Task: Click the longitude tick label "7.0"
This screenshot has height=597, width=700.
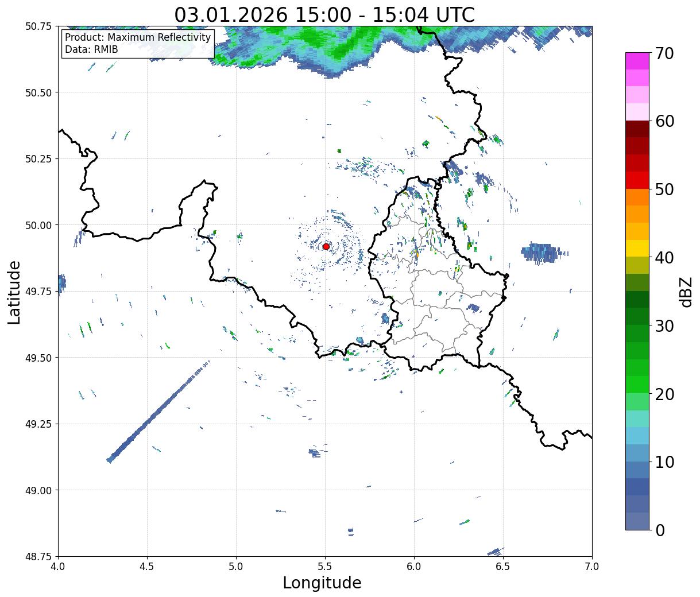Action: point(592,567)
